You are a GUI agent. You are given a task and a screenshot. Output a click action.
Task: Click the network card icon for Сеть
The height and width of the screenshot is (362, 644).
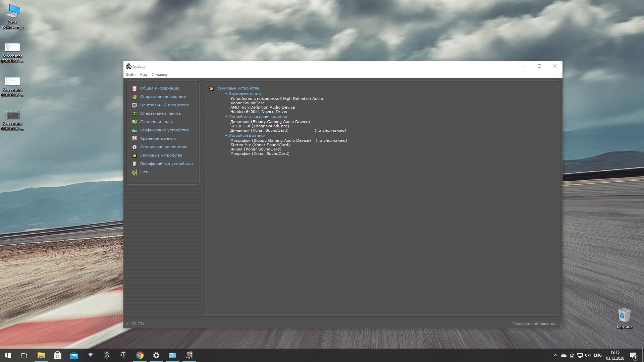135,172
